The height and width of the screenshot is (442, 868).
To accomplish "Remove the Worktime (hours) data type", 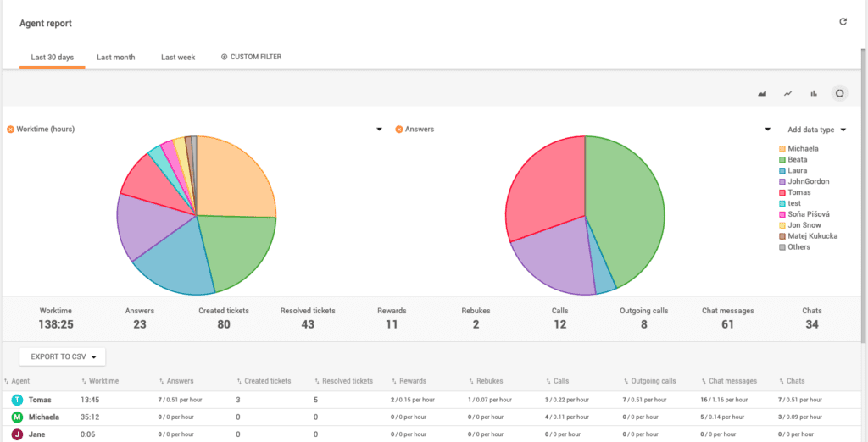I will tap(11, 130).
